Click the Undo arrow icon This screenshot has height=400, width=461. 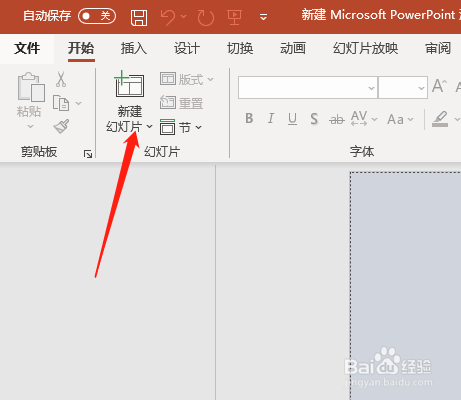(x=168, y=17)
